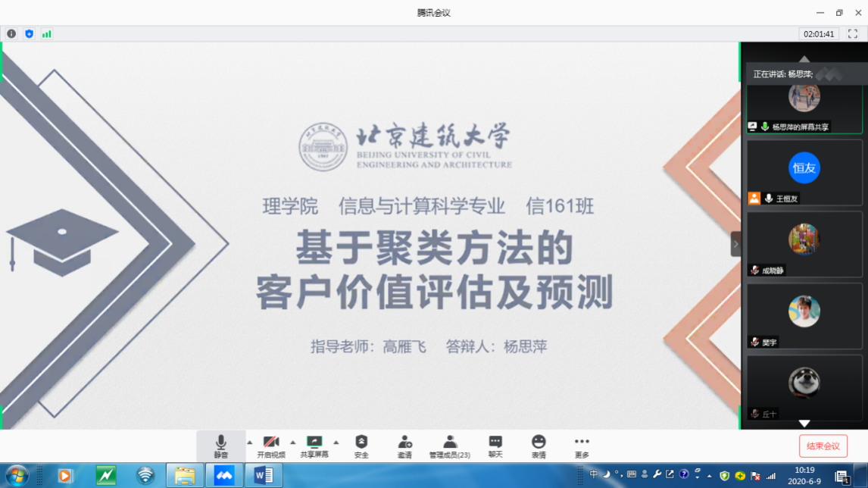Open Word from the Windows taskbar
The image size is (868, 488).
click(264, 475)
